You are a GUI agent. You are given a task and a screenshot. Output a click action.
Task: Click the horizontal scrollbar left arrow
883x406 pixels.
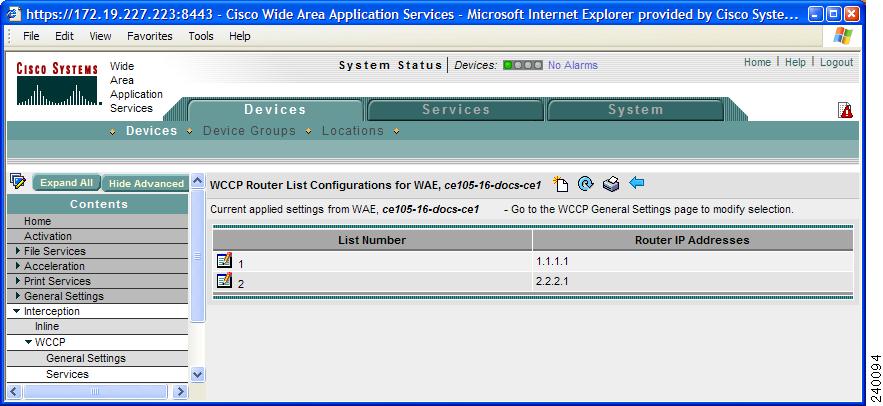pos(14,391)
